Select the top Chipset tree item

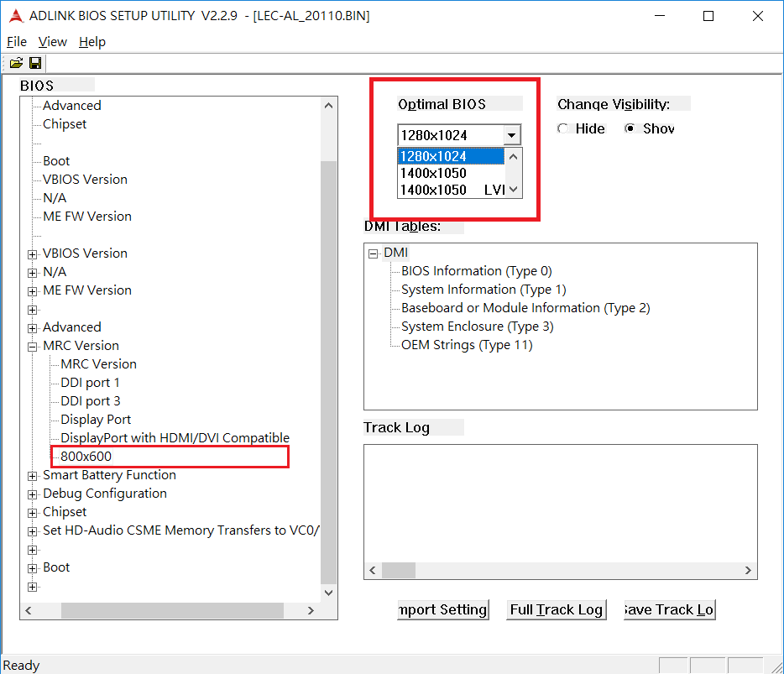pos(65,124)
